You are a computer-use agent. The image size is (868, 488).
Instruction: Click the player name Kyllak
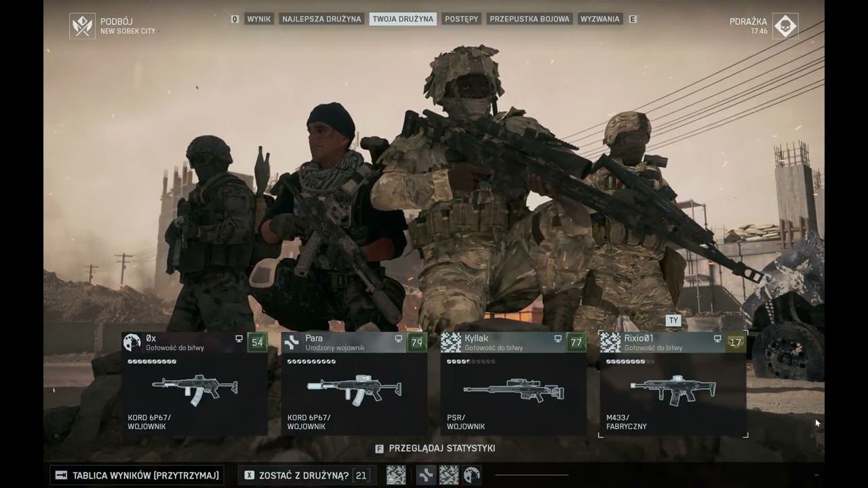click(x=476, y=338)
